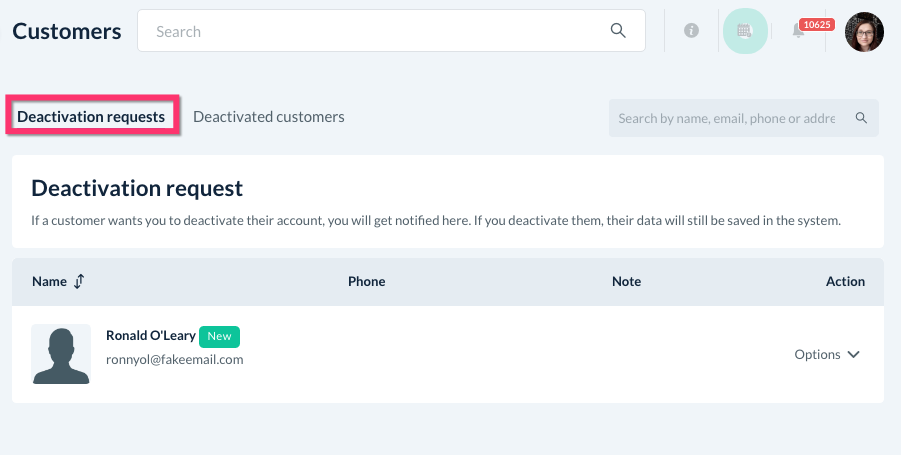This screenshot has height=455, width=901.
Task: Open the calendar icon in the header
Action: coord(744,31)
